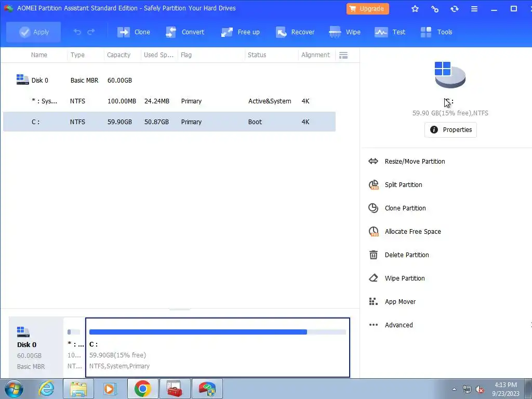The image size is (532, 399).
Task: Sort by the Flag column header
Action: [x=186, y=55]
